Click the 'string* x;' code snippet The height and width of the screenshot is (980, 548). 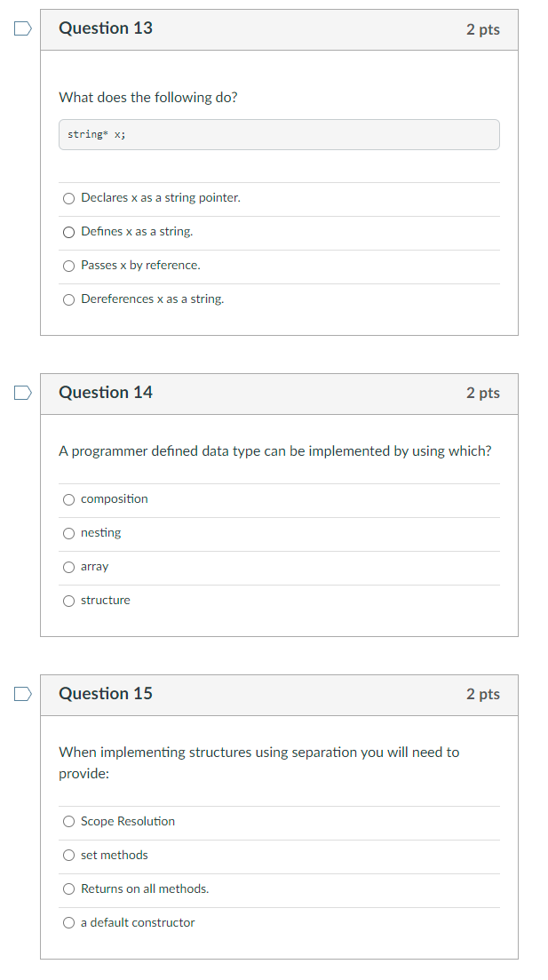(x=279, y=134)
